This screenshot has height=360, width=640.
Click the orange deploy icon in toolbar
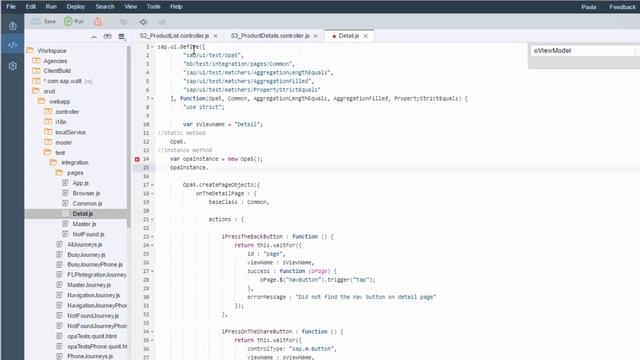pyautogui.click(x=98, y=22)
